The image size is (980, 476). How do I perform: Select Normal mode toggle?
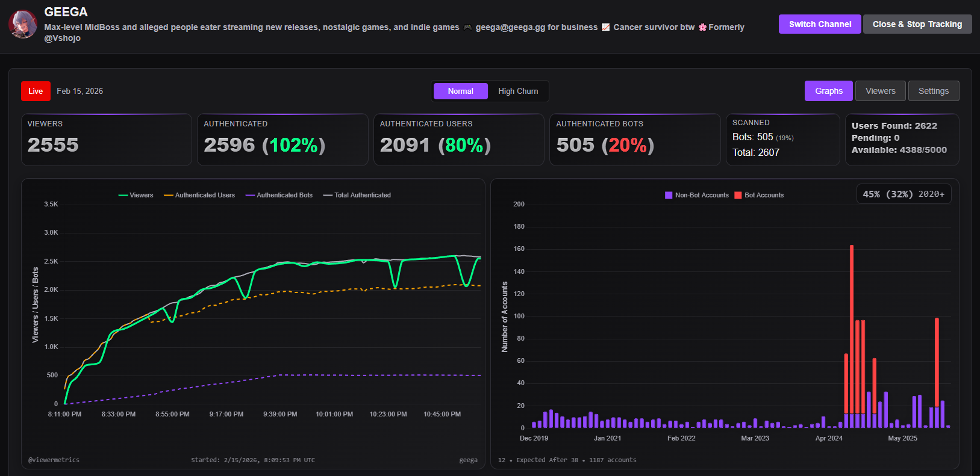point(461,91)
